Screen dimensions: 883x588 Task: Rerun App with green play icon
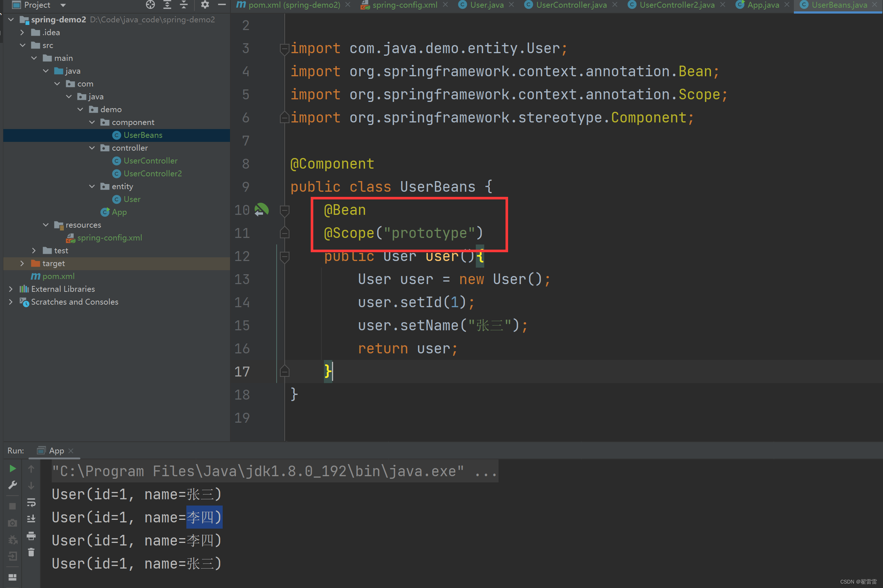click(x=12, y=468)
